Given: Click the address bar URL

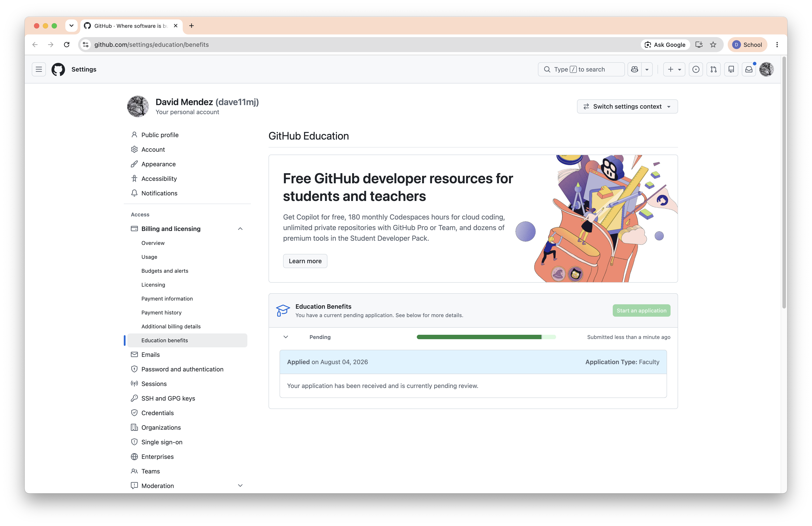Looking at the screenshot, I should [x=152, y=45].
